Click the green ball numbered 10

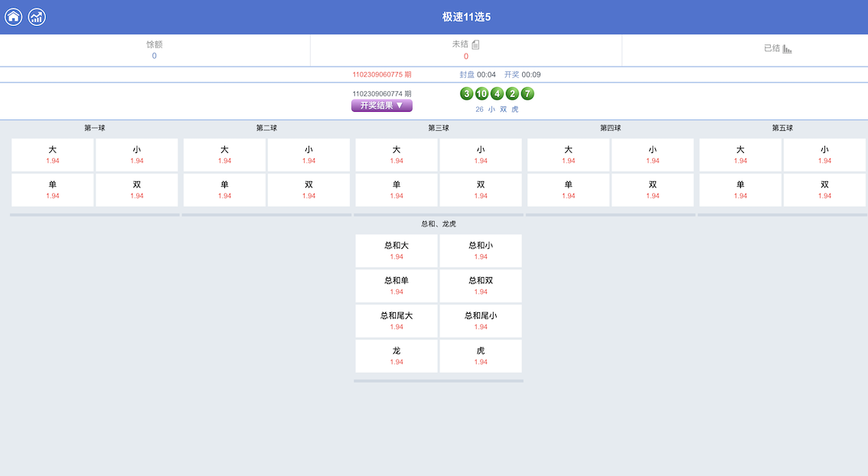tap(481, 93)
